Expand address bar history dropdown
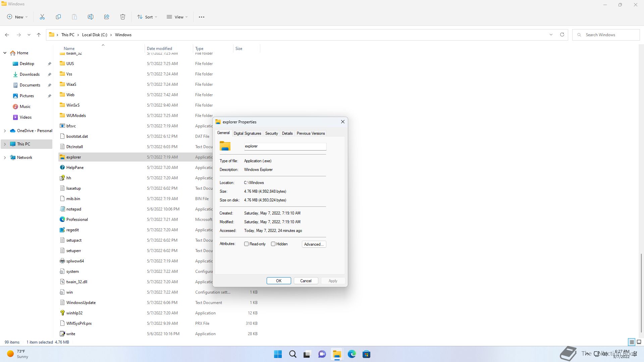Viewport: 644px width, 362px height. (x=551, y=35)
